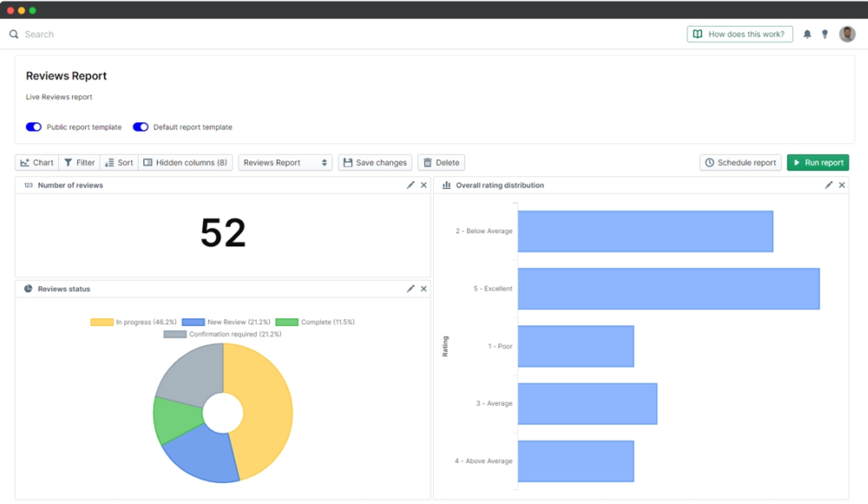Toggle Complete legend swatch
This screenshot has width=868, height=504.
[x=286, y=322]
